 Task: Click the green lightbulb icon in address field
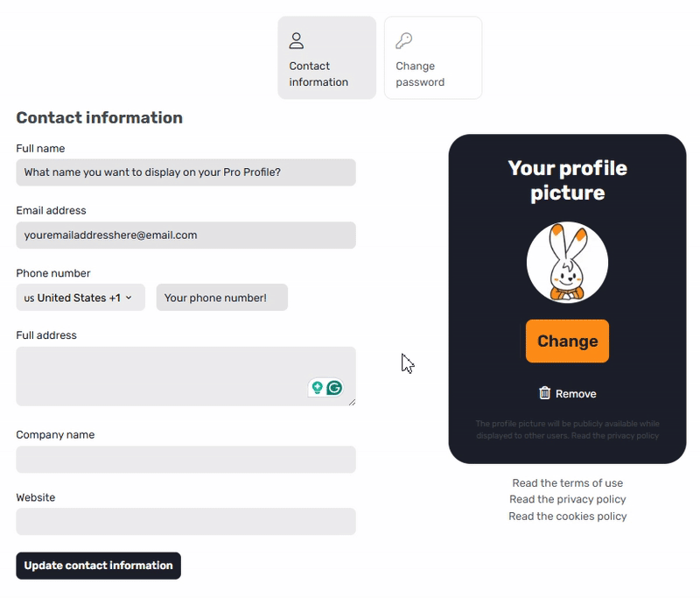pos(317,388)
